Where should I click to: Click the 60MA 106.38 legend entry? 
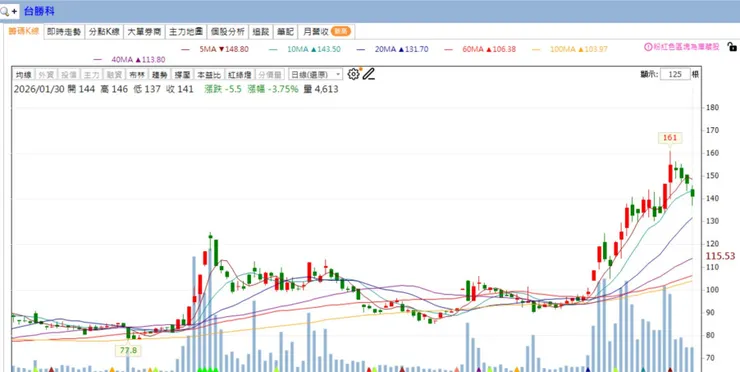pyautogui.click(x=480, y=49)
